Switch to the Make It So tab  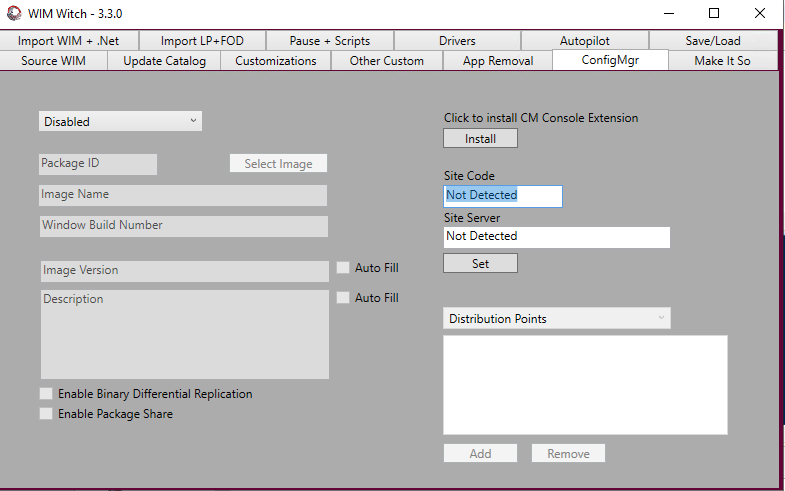(x=722, y=61)
